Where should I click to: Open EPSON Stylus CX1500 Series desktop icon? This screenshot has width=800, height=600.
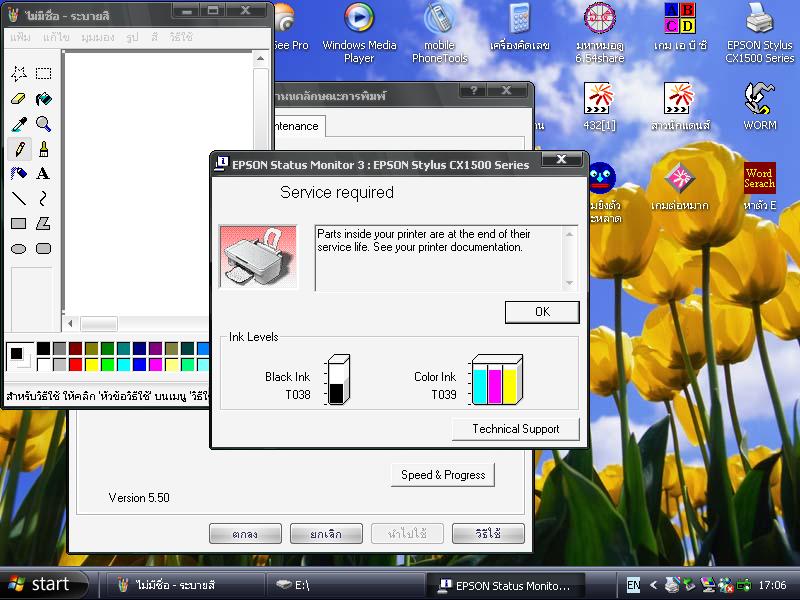(760, 33)
